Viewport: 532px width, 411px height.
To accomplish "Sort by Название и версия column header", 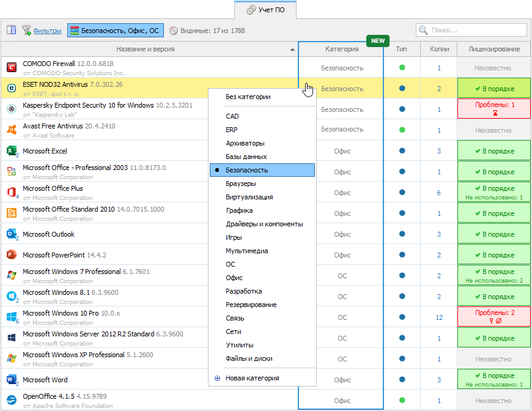I will click(x=145, y=49).
